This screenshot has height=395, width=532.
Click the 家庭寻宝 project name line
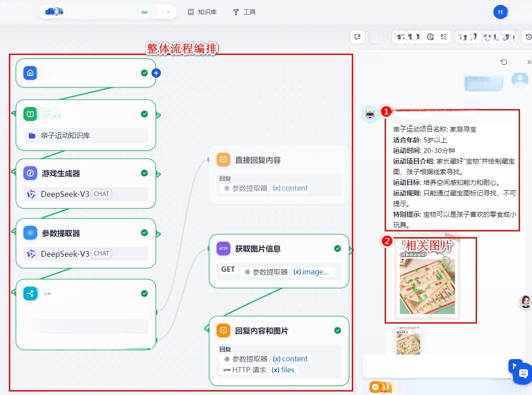point(435,129)
